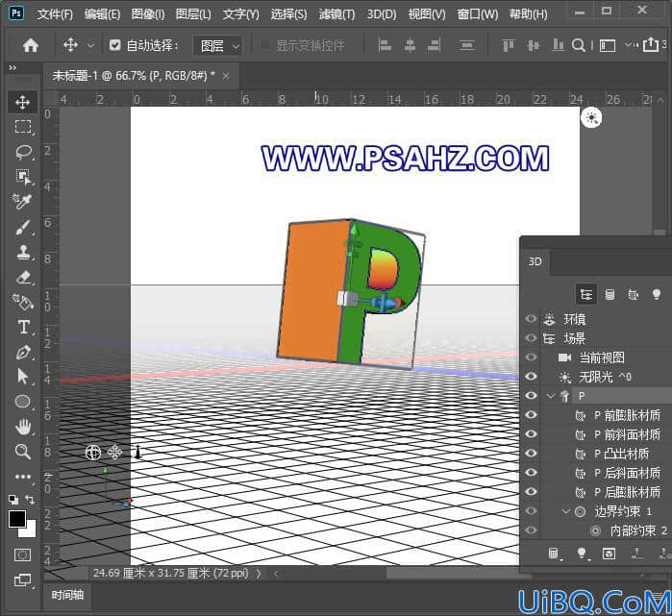Select the Ellipse shape tool

tap(22, 402)
